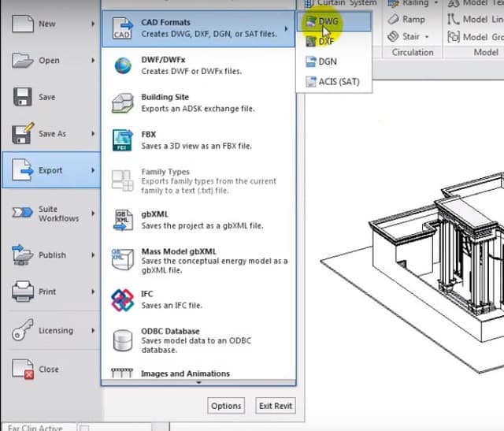This screenshot has width=504, height=431.
Task: Click the Export page arrow icon
Action: pyautogui.click(x=23, y=170)
